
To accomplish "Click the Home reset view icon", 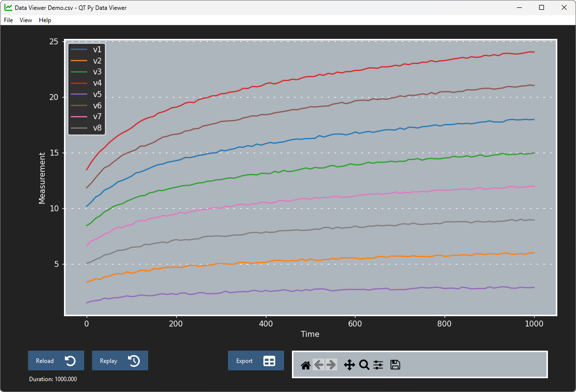I will click(305, 365).
